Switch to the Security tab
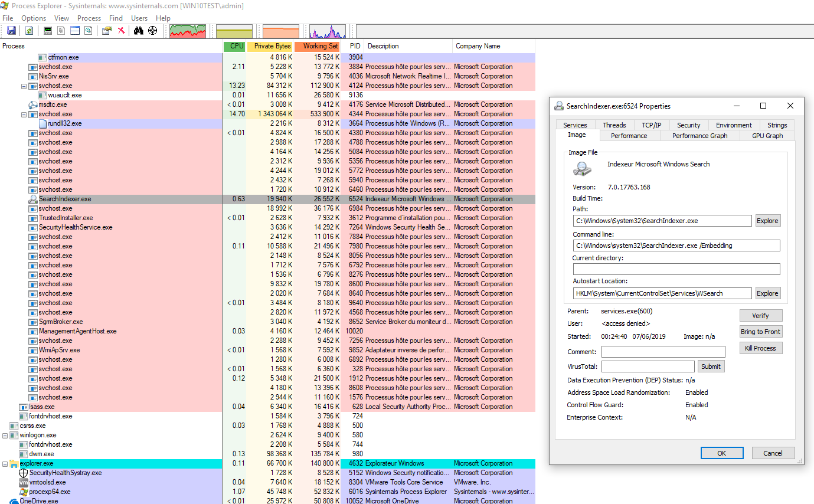Image resolution: width=814 pixels, height=504 pixels. tap(689, 125)
